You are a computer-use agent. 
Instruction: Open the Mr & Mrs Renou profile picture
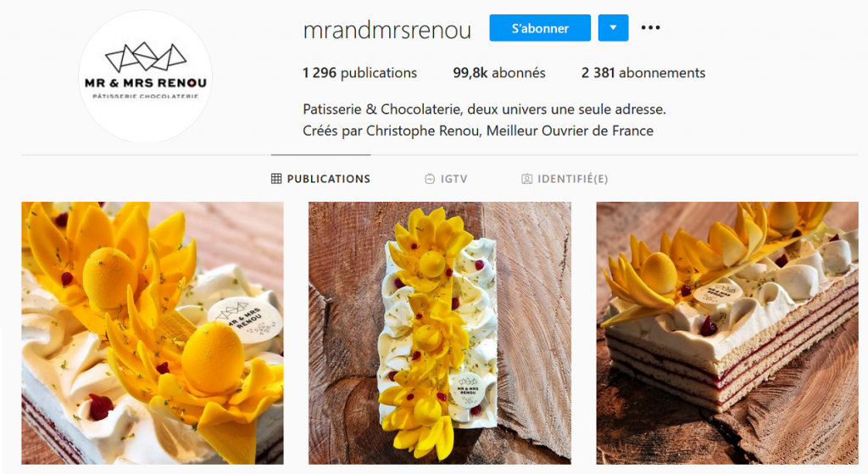click(145, 75)
